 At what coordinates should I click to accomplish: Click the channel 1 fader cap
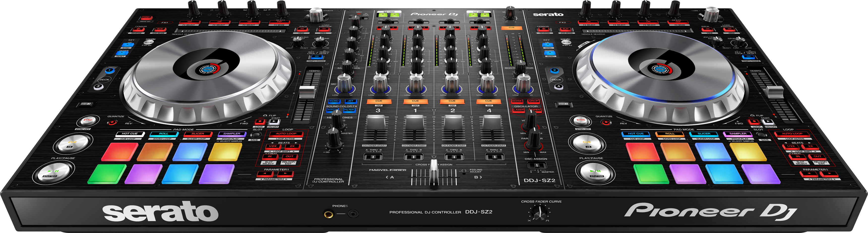tap(414, 122)
